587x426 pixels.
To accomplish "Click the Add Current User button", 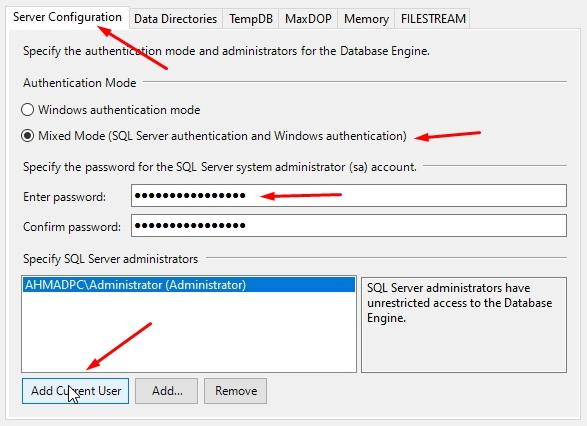I will tap(75, 391).
